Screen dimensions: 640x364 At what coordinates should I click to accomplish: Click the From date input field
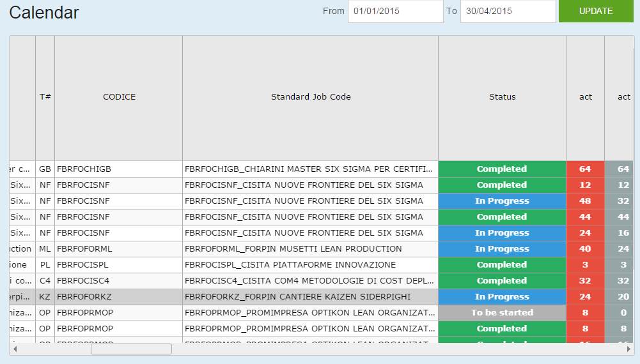pyautogui.click(x=395, y=11)
